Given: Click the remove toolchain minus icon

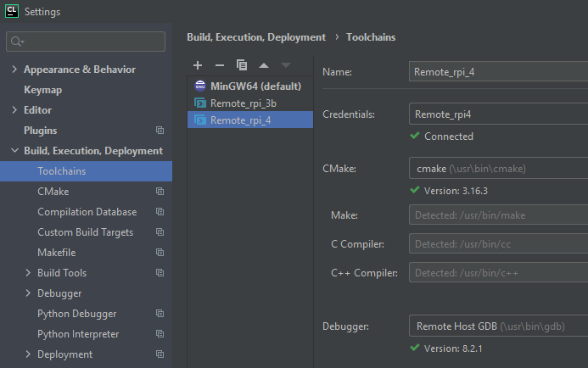Looking at the screenshot, I should (x=220, y=65).
